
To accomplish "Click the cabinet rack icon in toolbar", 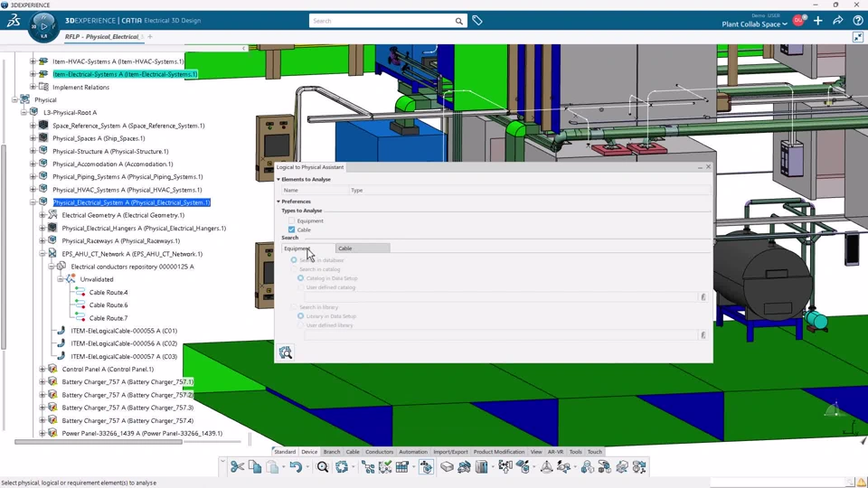I will (482, 467).
